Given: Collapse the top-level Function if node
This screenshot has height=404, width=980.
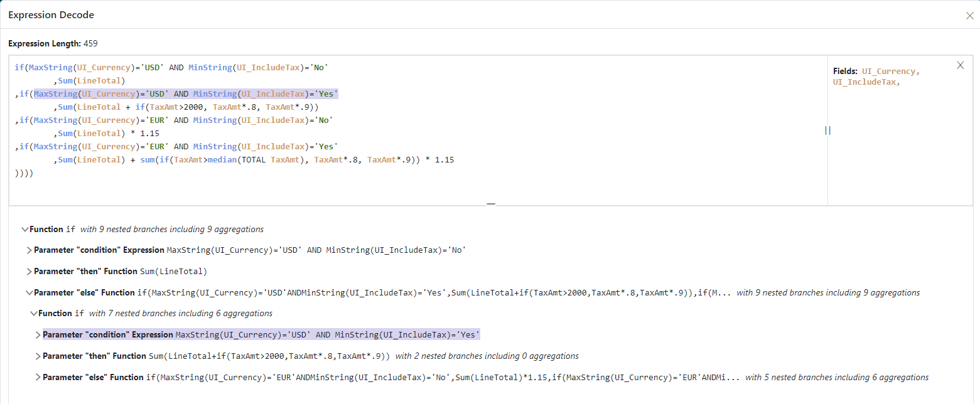Looking at the screenshot, I should tap(24, 230).
